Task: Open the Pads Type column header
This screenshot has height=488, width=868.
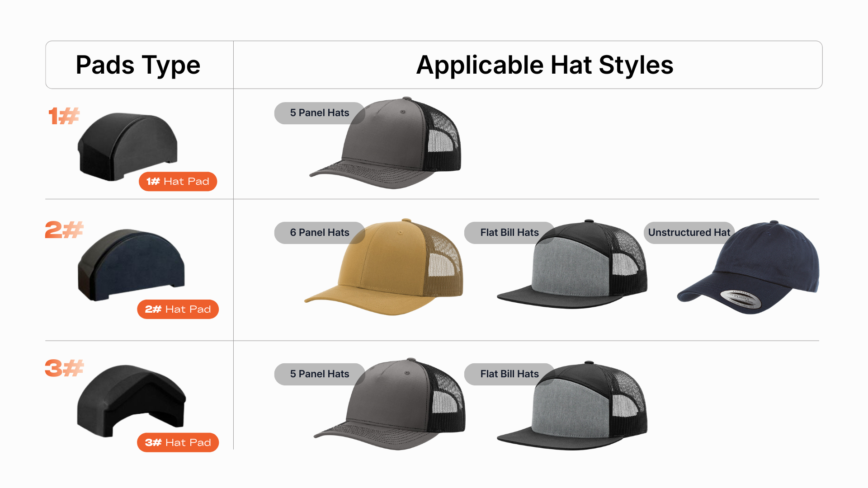Action: (138, 65)
